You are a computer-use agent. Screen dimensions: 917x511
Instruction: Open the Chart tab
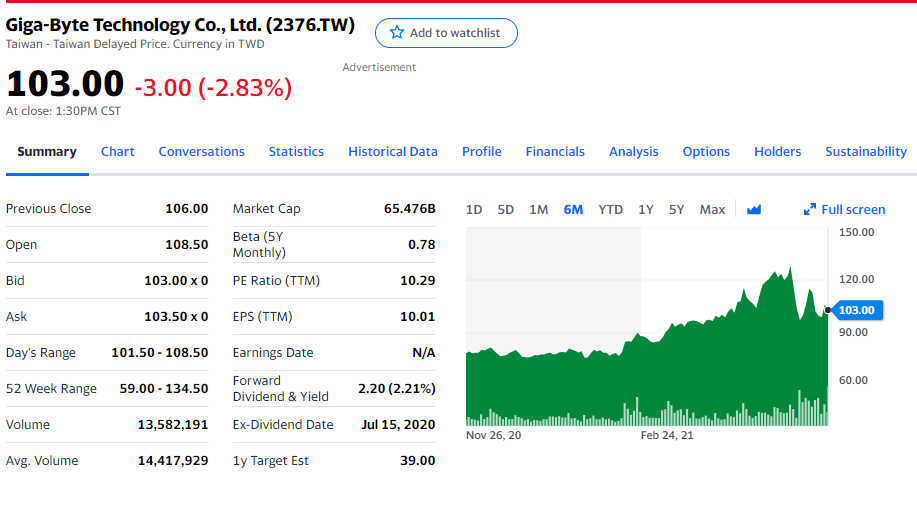click(118, 151)
